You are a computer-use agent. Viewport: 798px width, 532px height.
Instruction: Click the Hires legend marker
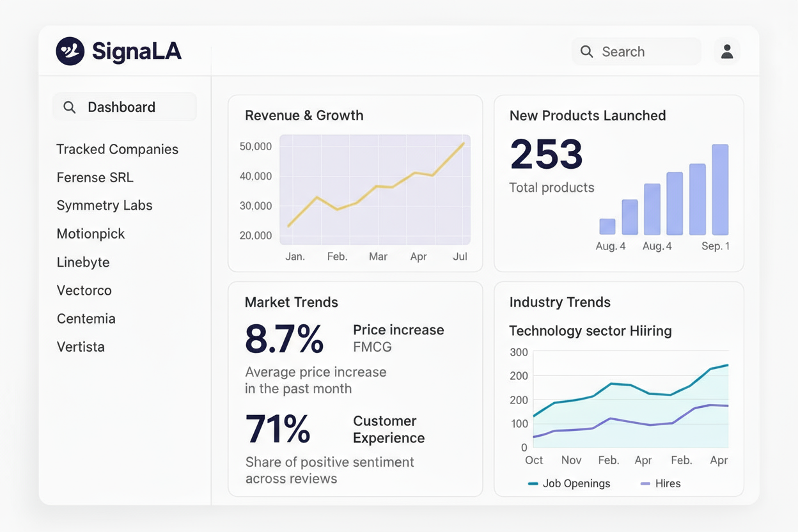click(645, 484)
